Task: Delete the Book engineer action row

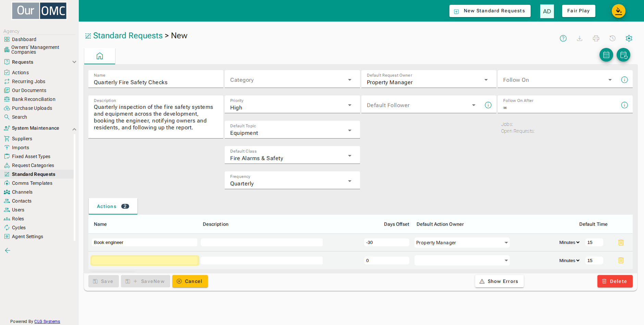Action: 621,243
